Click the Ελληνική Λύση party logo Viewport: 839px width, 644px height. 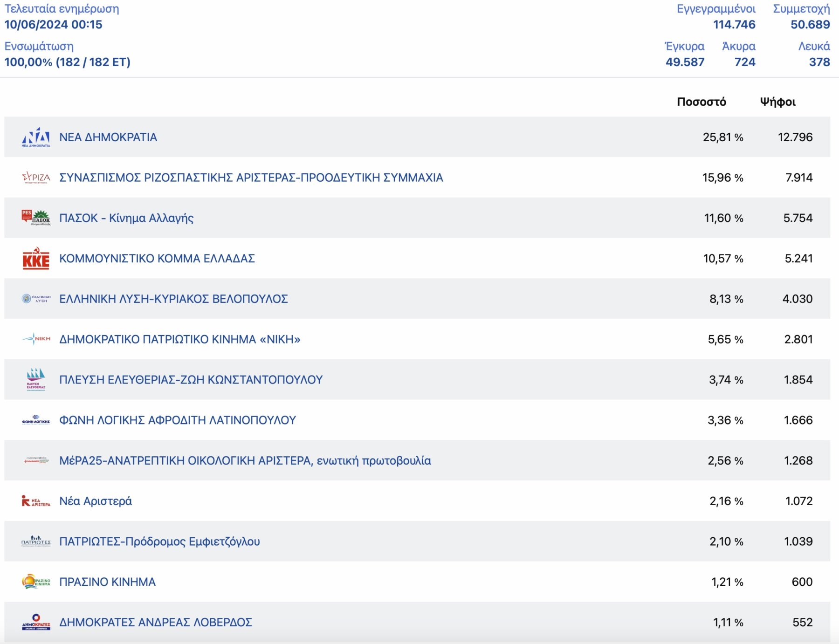[x=36, y=299]
